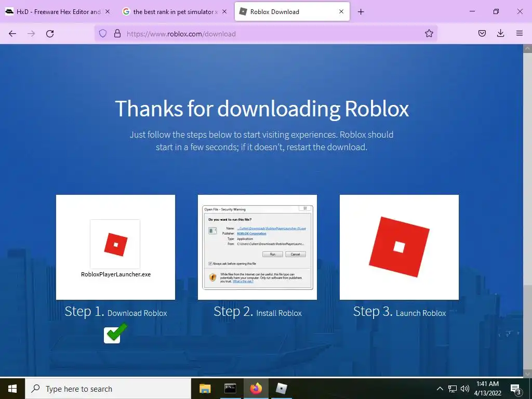Open the Windows Start menu

point(12,389)
